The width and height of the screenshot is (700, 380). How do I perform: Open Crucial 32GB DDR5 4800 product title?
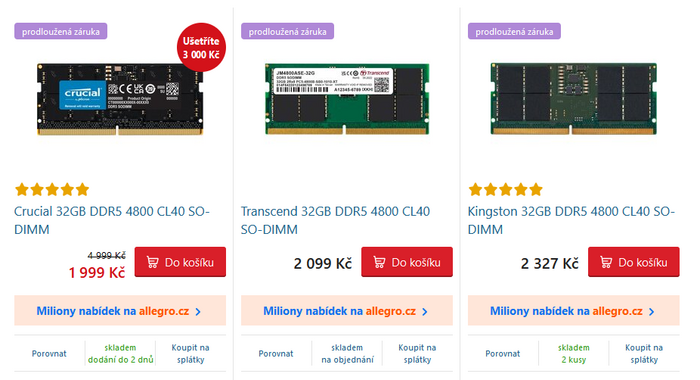pyautogui.click(x=112, y=220)
